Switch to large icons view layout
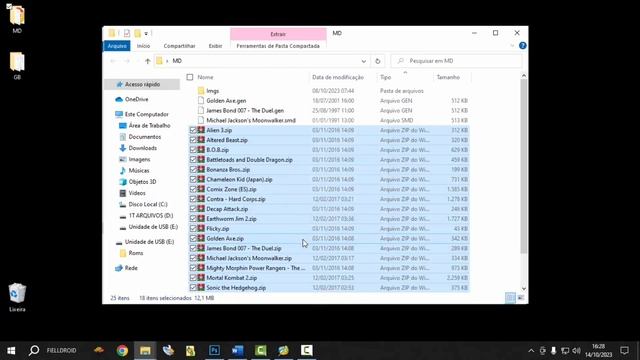 (x=521, y=298)
